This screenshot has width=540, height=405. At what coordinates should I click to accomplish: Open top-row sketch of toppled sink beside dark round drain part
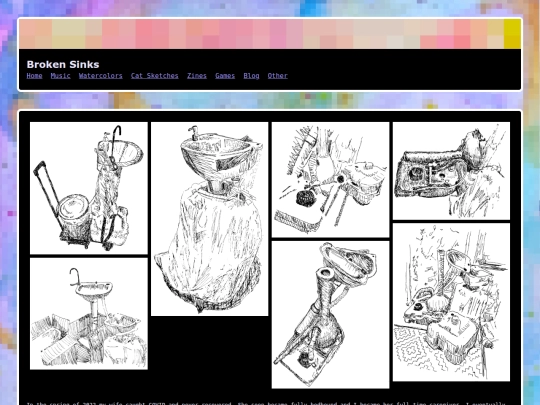[x=330, y=179]
